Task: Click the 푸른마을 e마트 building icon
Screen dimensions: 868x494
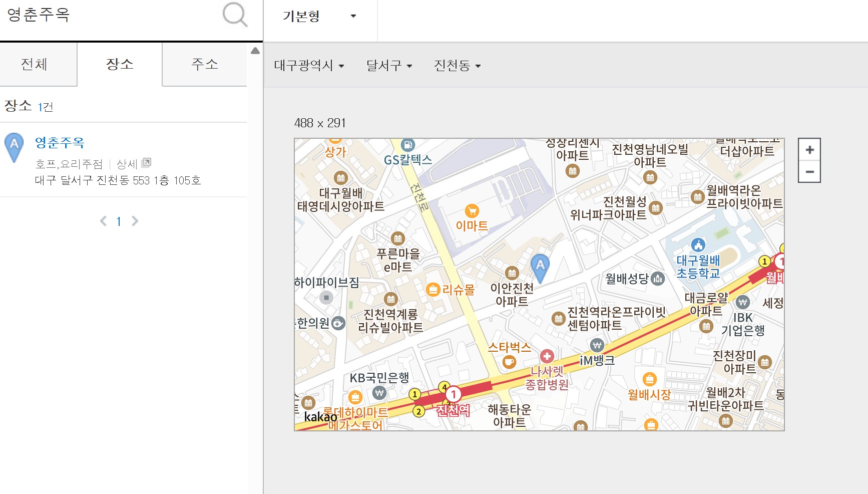Action: 398,238
